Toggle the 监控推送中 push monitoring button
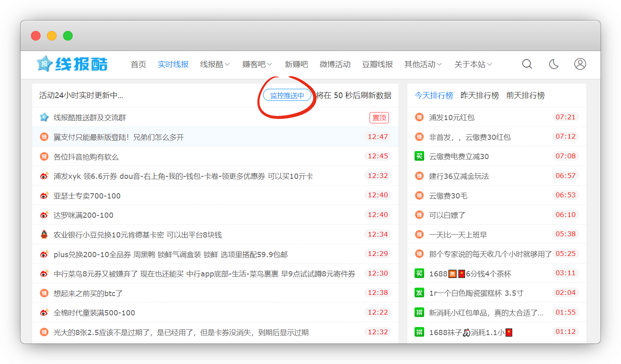This screenshot has height=364, width=621. click(x=287, y=96)
